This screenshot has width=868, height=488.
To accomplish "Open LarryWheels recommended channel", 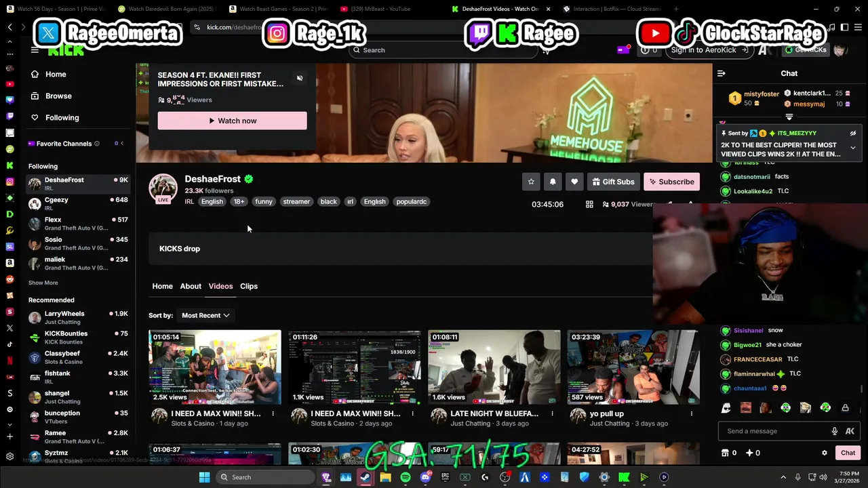I will pyautogui.click(x=78, y=317).
